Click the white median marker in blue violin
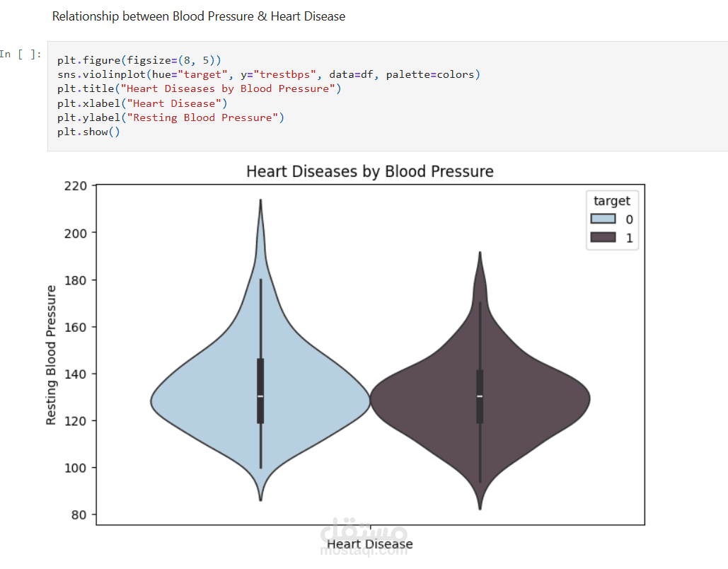The width and height of the screenshot is (728, 569). click(260, 396)
